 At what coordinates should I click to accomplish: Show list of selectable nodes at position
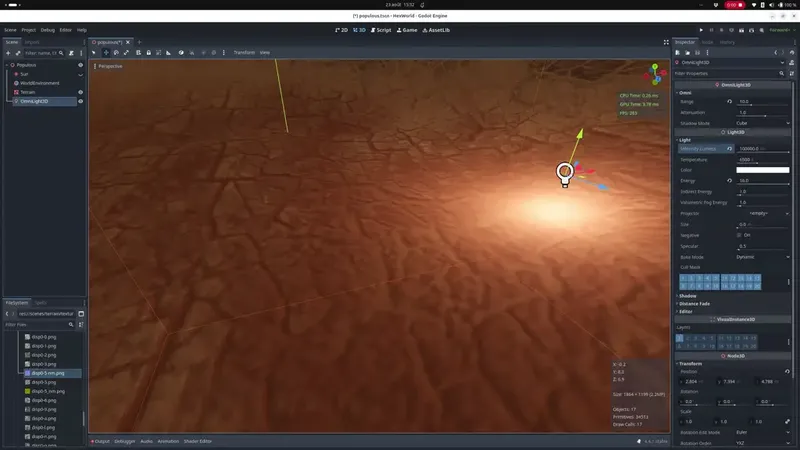[x=139, y=53]
